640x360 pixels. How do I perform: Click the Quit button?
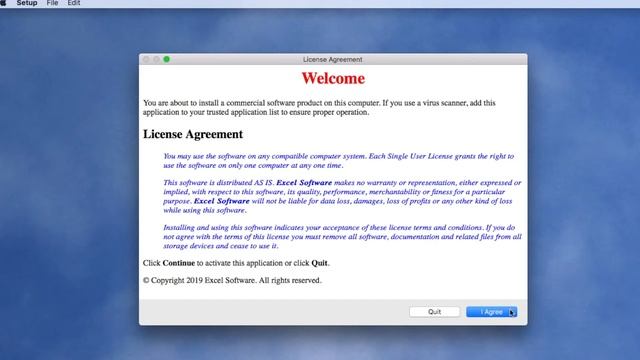click(x=434, y=312)
